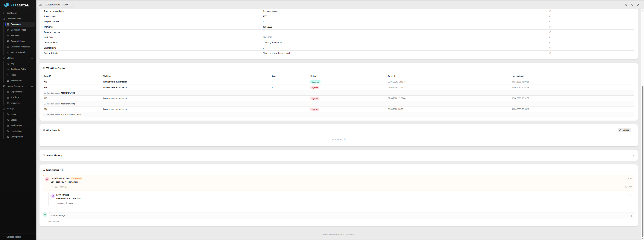
Task: Collapse the Document Flow sidebar group
Action: point(32,19)
